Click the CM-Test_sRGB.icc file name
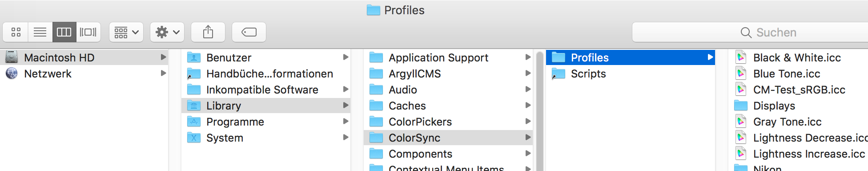 pos(799,90)
